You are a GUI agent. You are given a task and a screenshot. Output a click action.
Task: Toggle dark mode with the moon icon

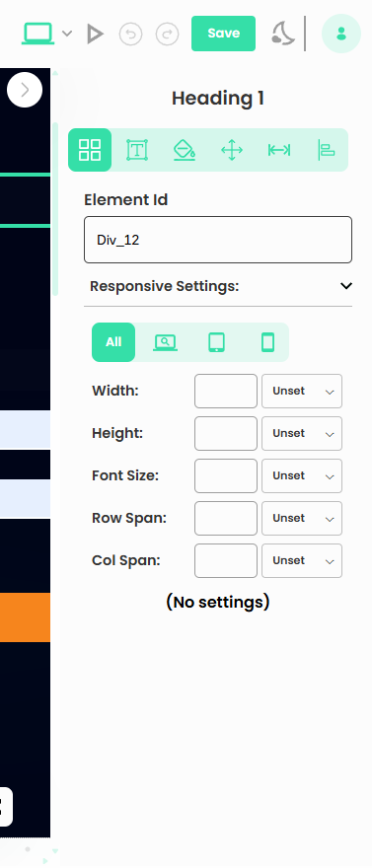click(283, 34)
